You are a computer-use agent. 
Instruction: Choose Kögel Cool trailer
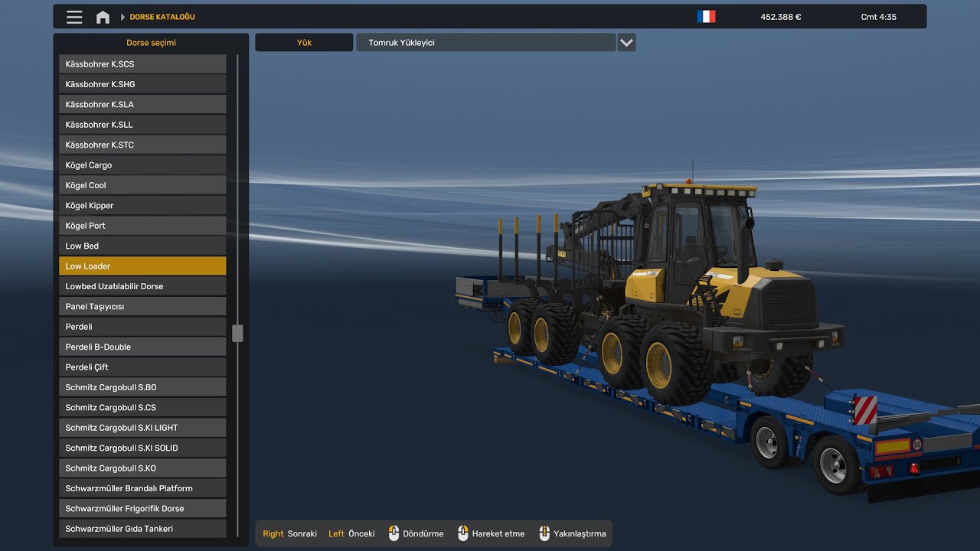click(x=142, y=185)
